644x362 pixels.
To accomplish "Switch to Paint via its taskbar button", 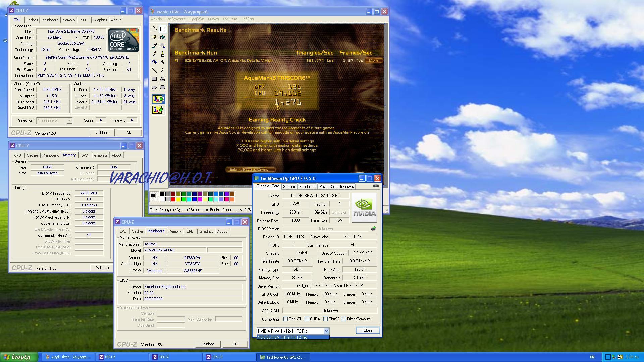I will click(x=68, y=357).
